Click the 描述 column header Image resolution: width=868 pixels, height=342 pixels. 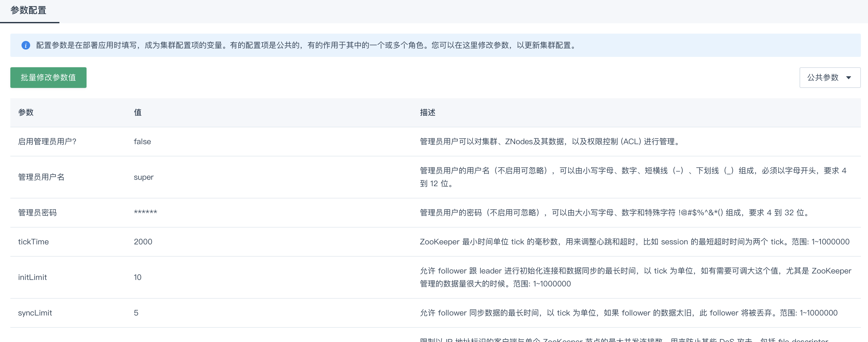coord(427,112)
